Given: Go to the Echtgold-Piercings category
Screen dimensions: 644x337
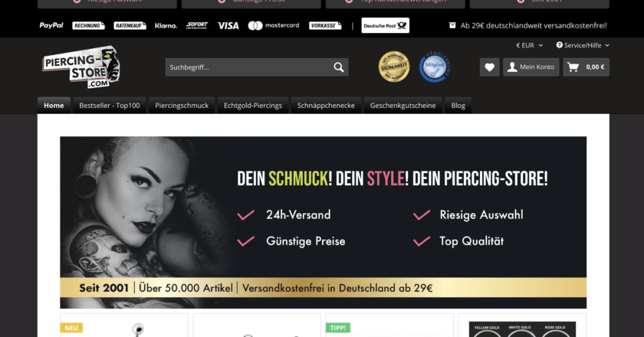Looking at the screenshot, I should (x=253, y=106).
